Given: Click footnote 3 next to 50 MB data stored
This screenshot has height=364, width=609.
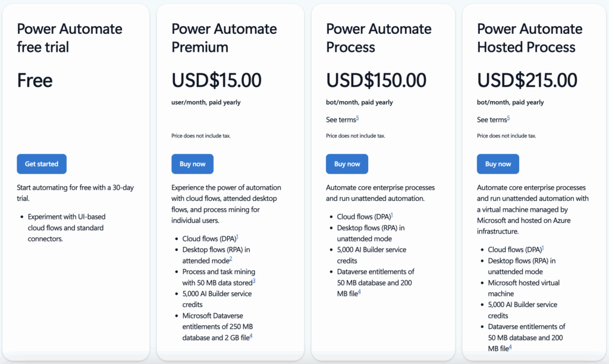Looking at the screenshot, I should 254,281.
